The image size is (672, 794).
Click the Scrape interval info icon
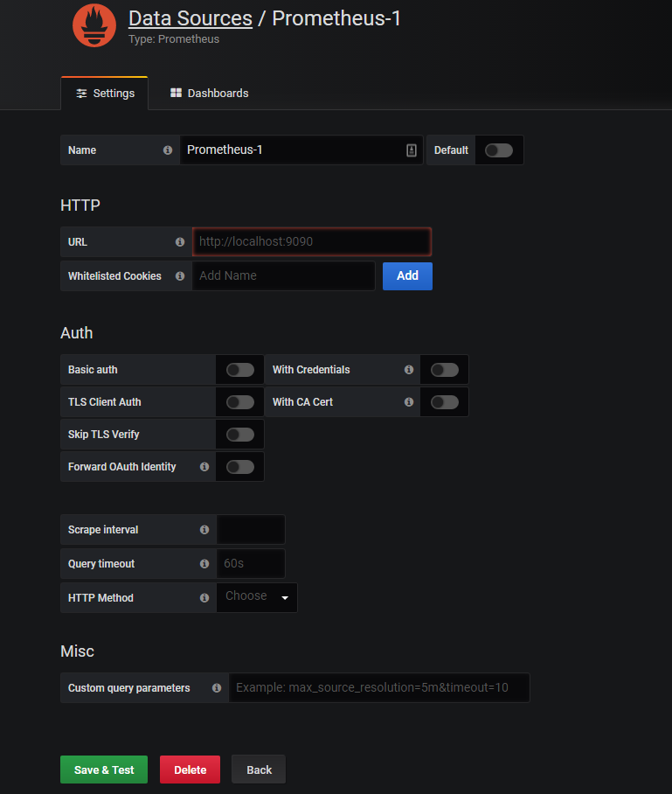(204, 530)
